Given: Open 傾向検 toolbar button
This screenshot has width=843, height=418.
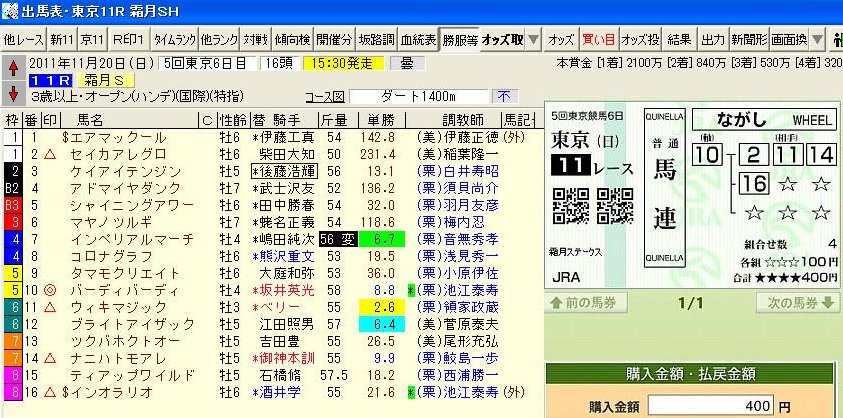Looking at the screenshot, I should (x=292, y=39).
